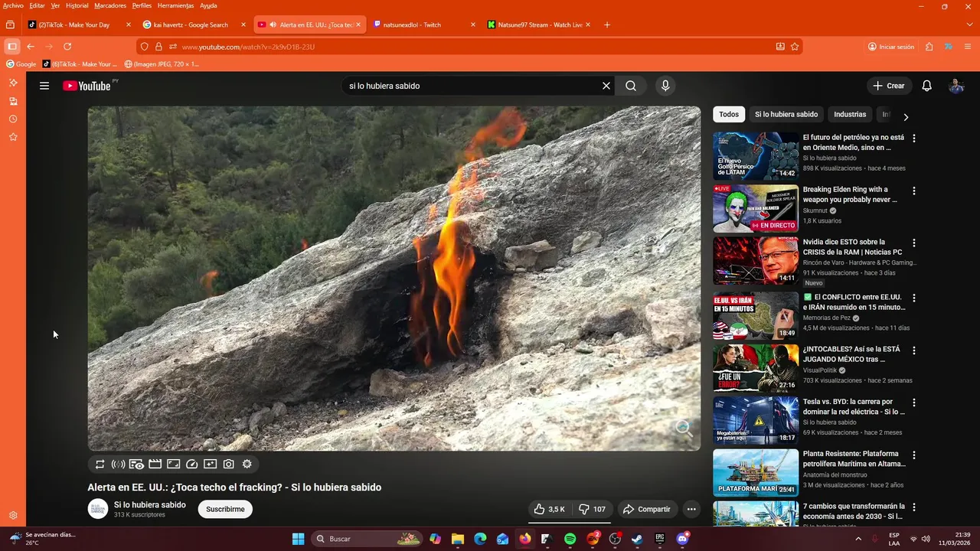Open the player enhancer settings gear
The height and width of the screenshot is (551, 980).
click(x=247, y=464)
